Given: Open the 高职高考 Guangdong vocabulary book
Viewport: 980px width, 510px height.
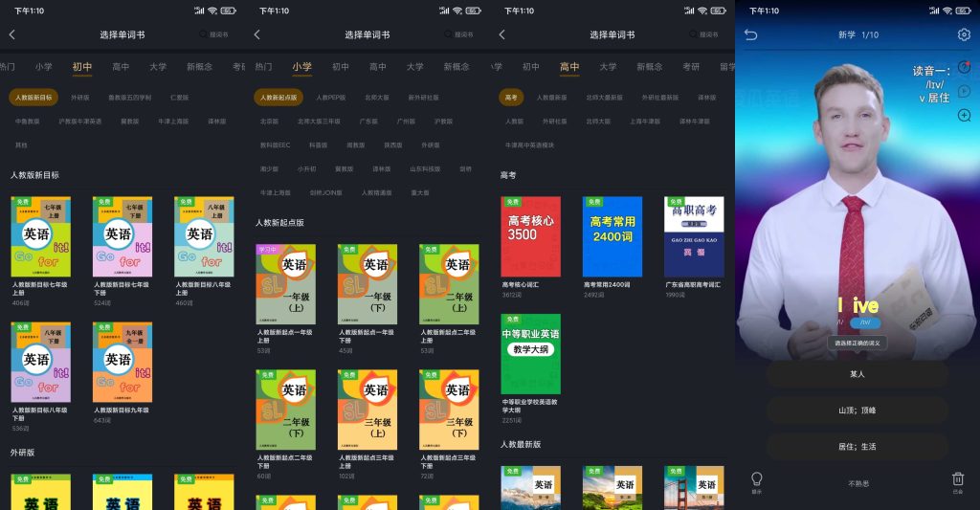Looking at the screenshot, I should [x=695, y=237].
